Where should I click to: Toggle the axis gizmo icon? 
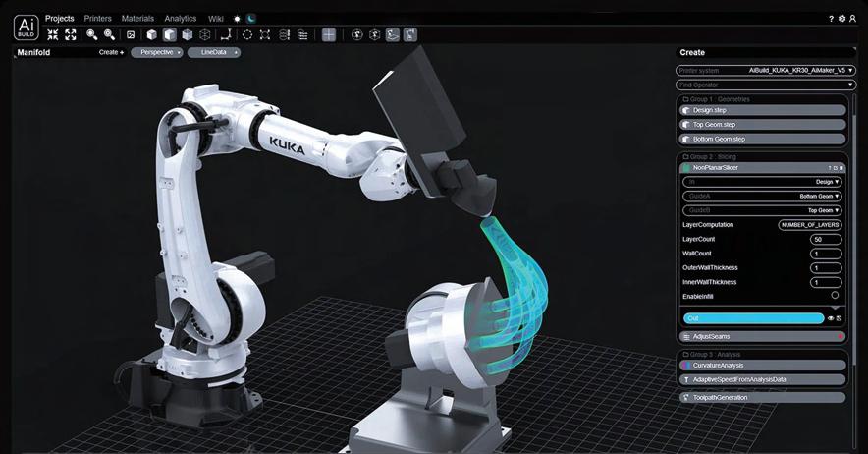pyautogui.click(x=225, y=35)
